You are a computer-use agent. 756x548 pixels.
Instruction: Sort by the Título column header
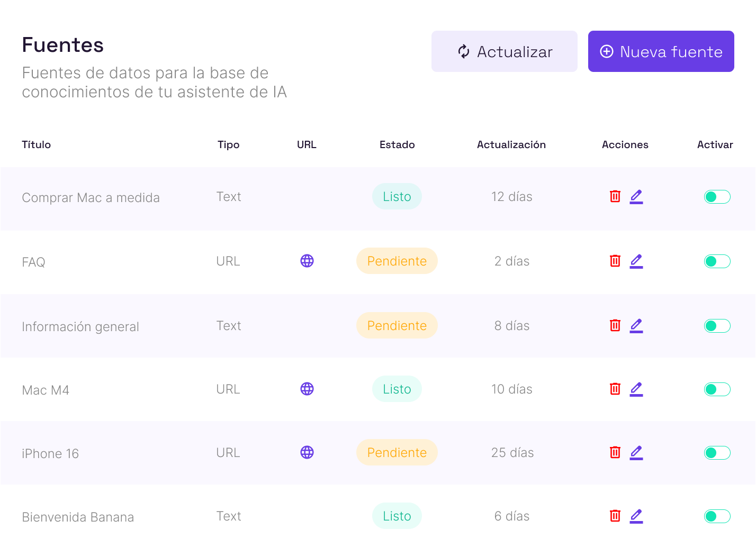(x=37, y=144)
